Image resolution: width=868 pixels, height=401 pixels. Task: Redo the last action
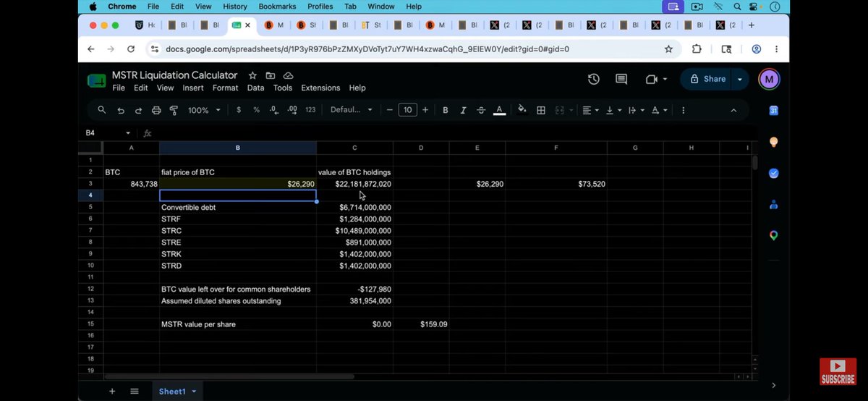(x=138, y=110)
